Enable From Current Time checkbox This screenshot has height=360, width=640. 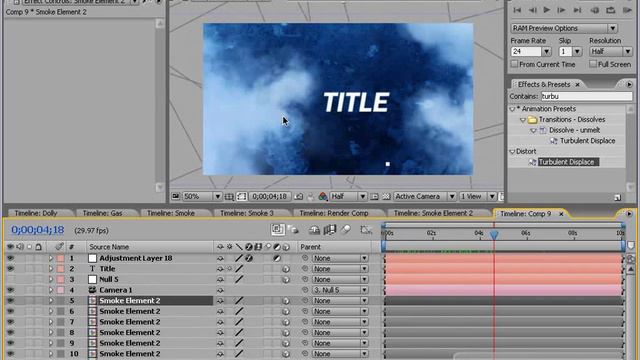tap(514, 64)
